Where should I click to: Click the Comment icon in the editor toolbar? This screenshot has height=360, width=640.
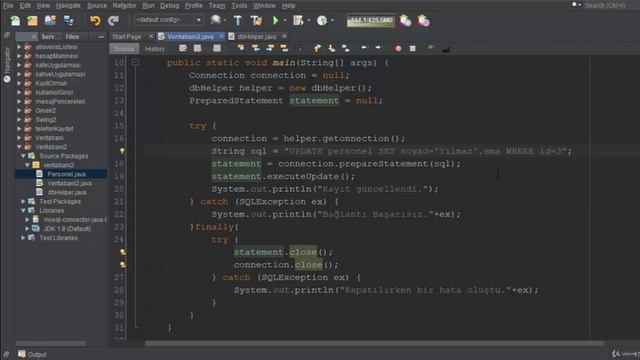431,48
